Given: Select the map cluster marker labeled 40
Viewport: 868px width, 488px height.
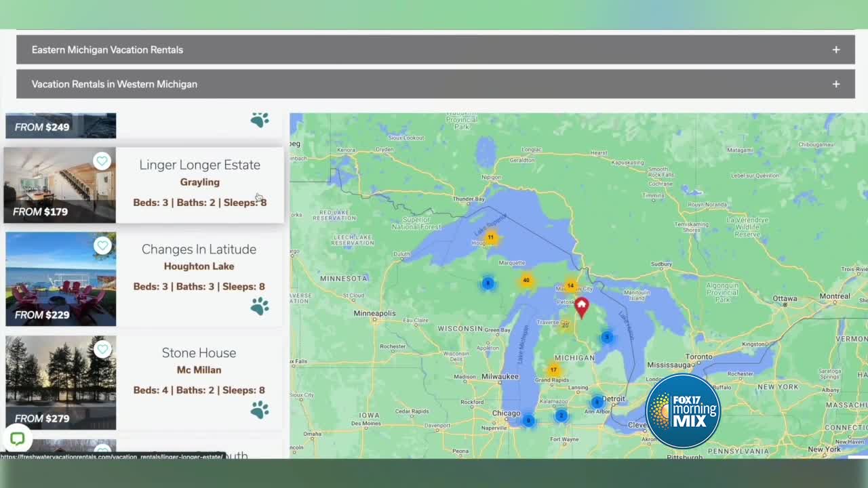Looking at the screenshot, I should (x=526, y=280).
